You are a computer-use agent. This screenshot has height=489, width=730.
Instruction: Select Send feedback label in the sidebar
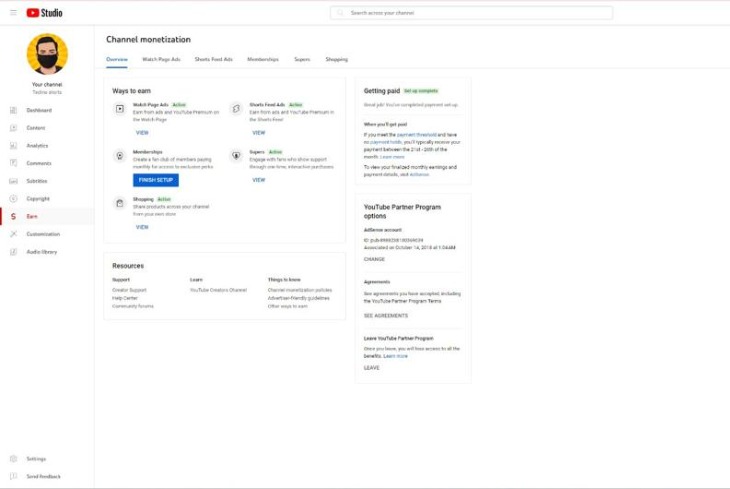pos(43,476)
